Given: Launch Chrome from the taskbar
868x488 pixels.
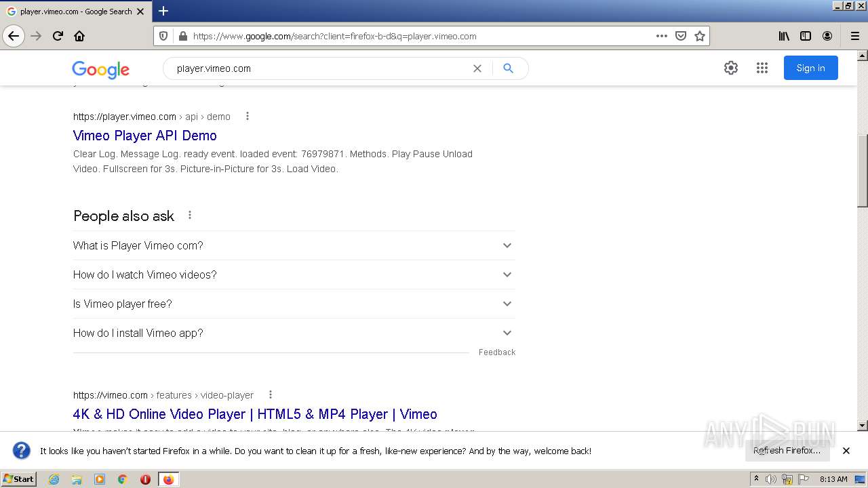Looking at the screenshot, I should click(x=123, y=479).
